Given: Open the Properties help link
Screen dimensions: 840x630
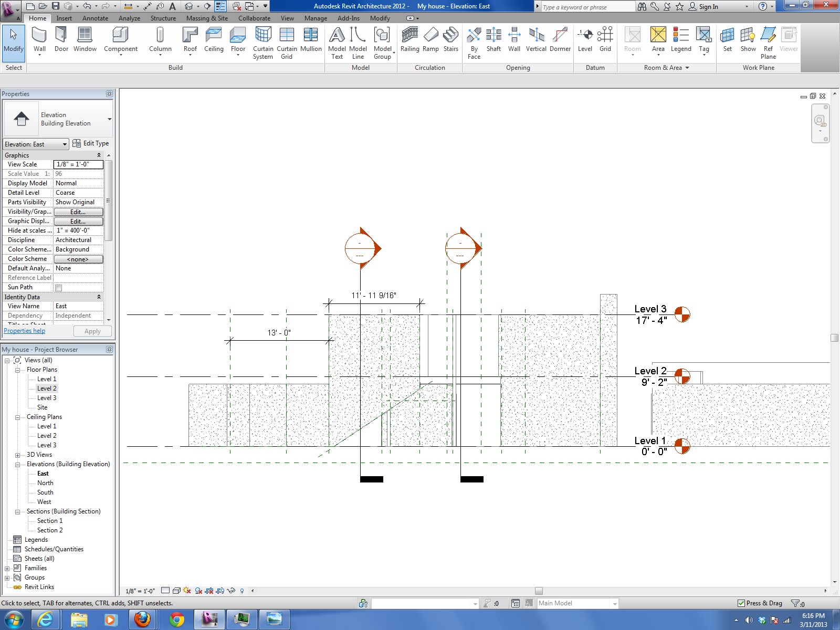Looking at the screenshot, I should (25, 331).
